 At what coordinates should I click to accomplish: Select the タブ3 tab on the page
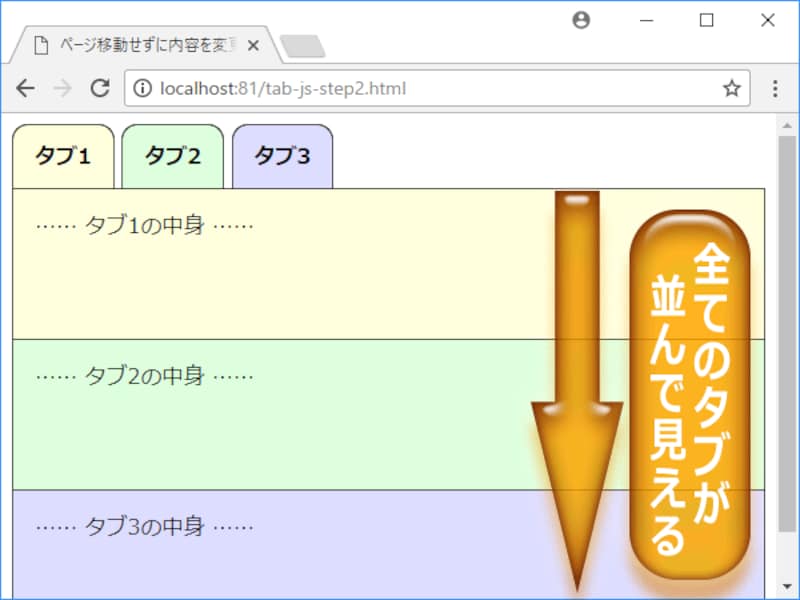[281, 156]
